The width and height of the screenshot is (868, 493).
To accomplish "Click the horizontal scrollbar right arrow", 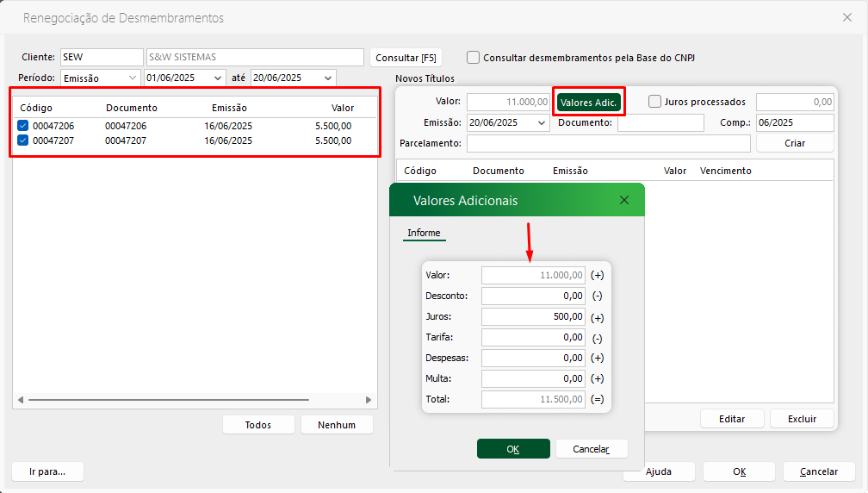I will (369, 400).
